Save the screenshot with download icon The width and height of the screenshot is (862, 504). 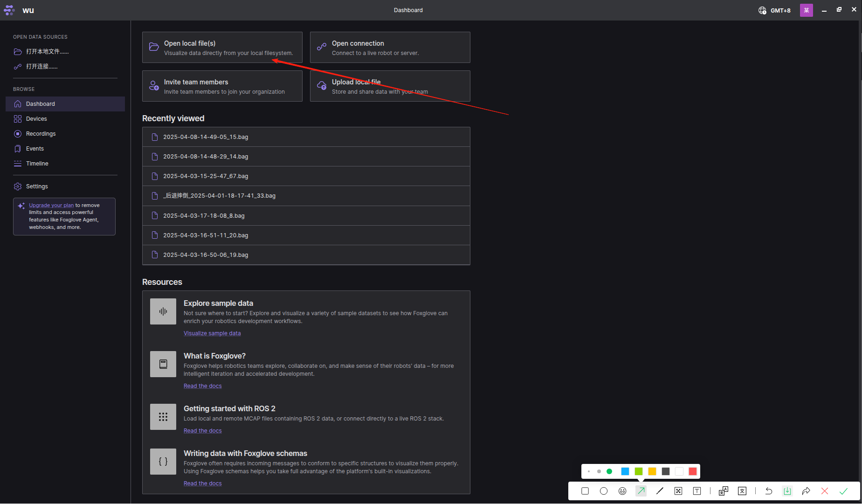[x=787, y=491]
